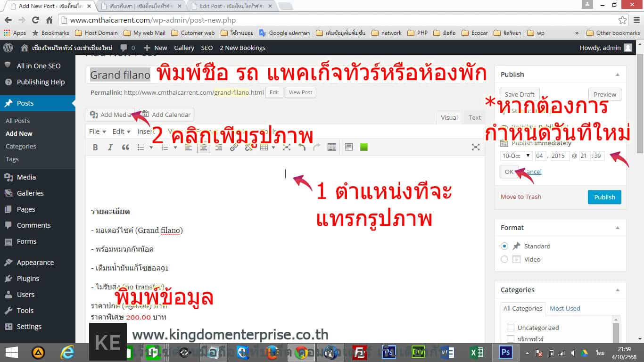
Task: Click the Bold formatting icon
Action: [x=95, y=148]
